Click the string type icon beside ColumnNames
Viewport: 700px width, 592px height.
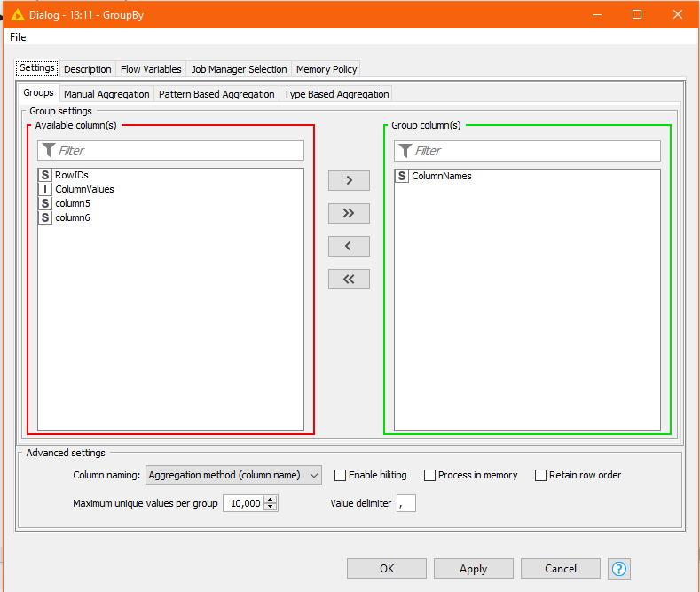401,176
